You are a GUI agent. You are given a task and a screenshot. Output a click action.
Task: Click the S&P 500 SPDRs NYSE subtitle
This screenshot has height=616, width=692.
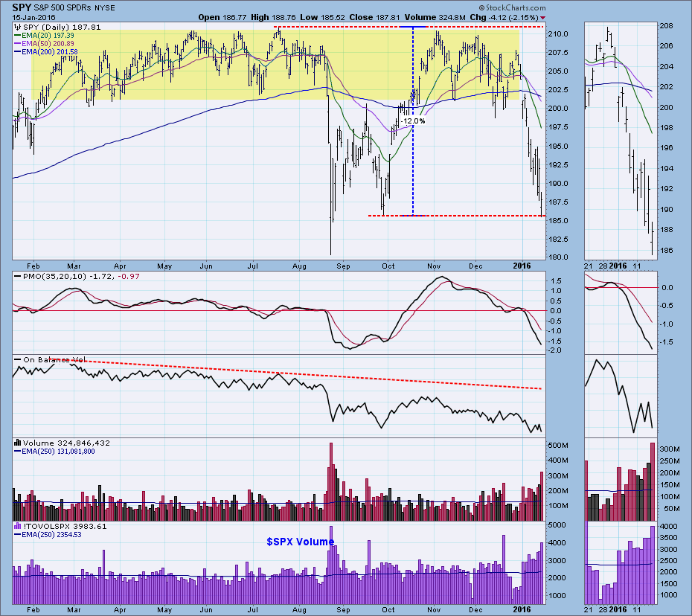point(74,8)
